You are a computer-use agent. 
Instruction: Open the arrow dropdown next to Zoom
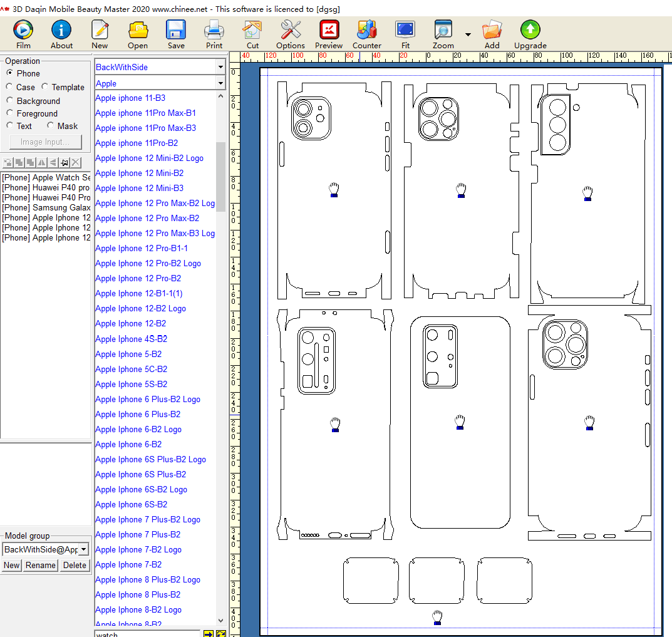coord(468,34)
